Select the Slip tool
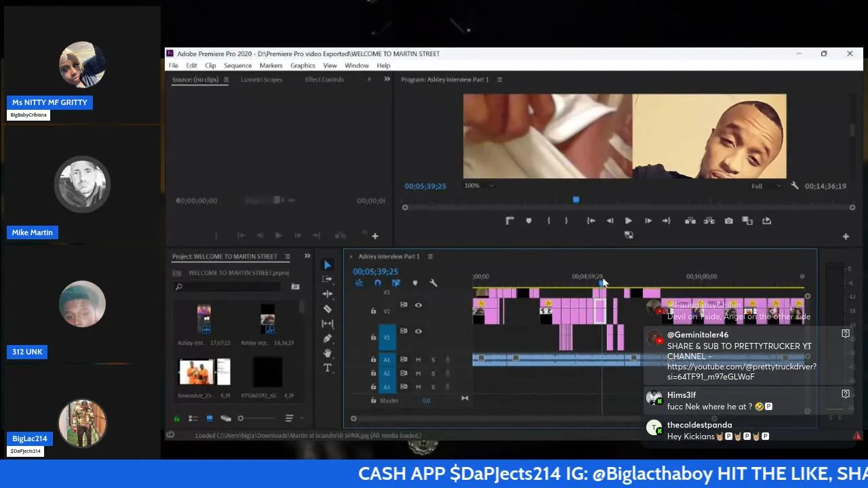 328,323
